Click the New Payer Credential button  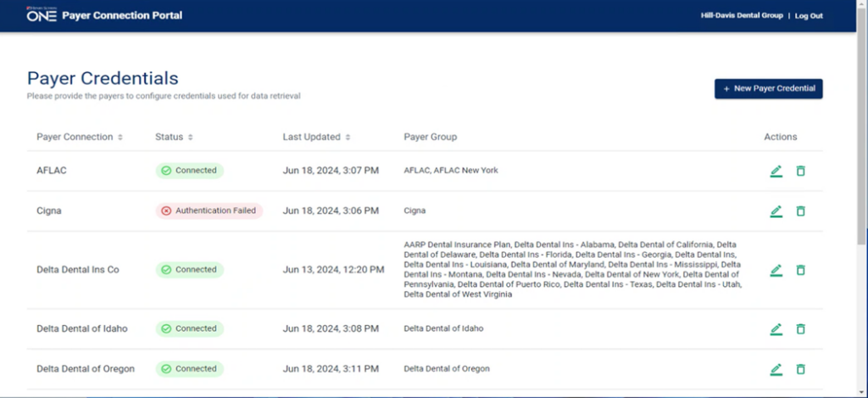(x=768, y=88)
